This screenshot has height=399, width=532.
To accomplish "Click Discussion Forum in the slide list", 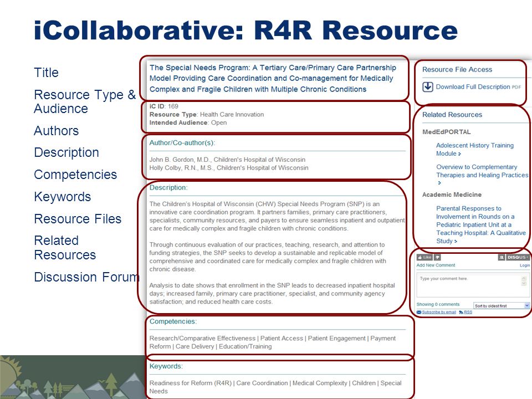I will pyautogui.click(x=87, y=277).
